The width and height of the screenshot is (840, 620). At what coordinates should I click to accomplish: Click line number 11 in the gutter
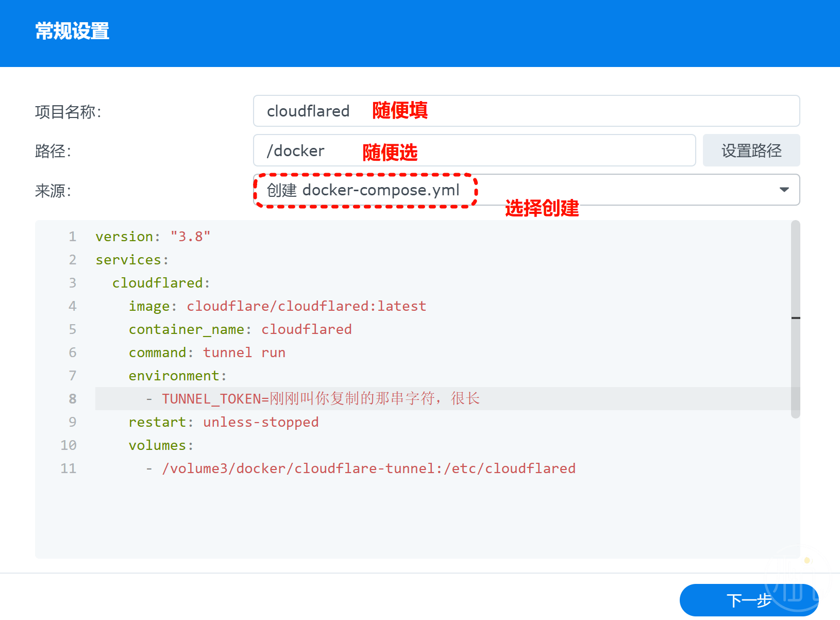(x=69, y=468)
